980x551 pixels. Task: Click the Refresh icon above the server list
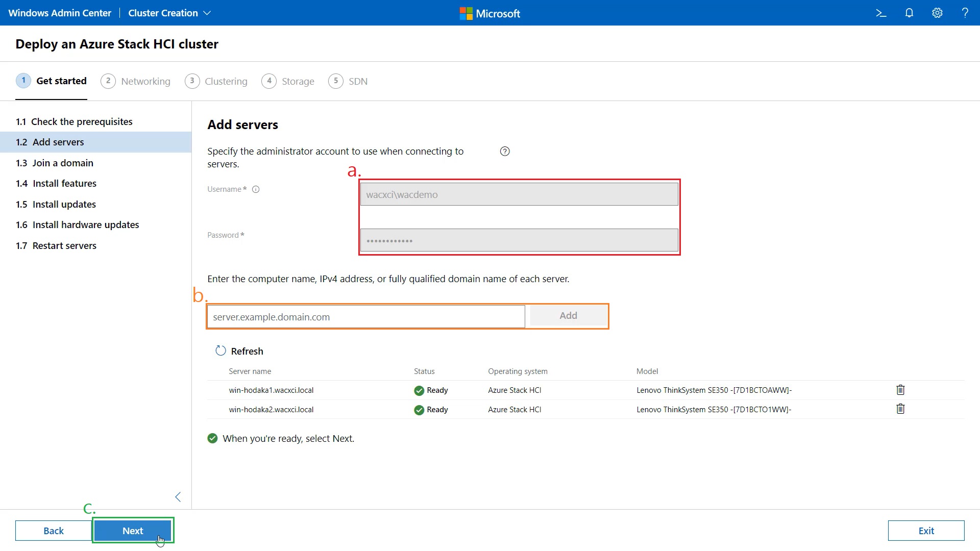(x=220, y=350)
